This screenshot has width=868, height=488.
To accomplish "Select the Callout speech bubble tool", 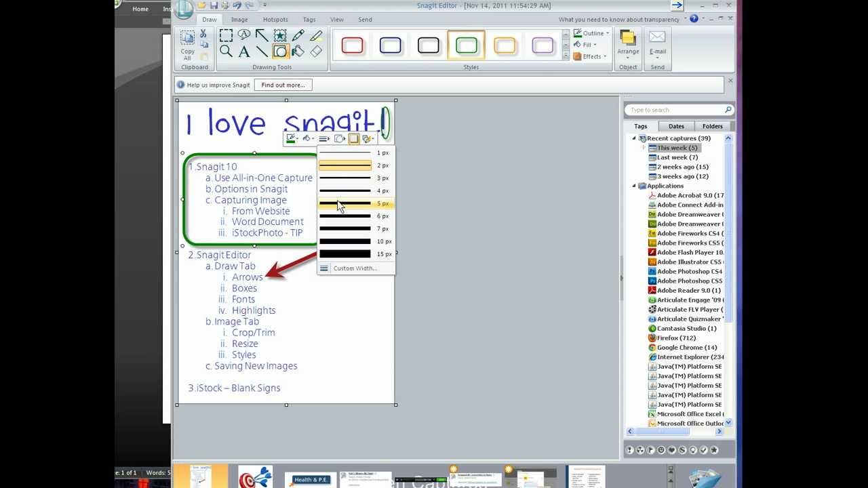I will [244, 36].
